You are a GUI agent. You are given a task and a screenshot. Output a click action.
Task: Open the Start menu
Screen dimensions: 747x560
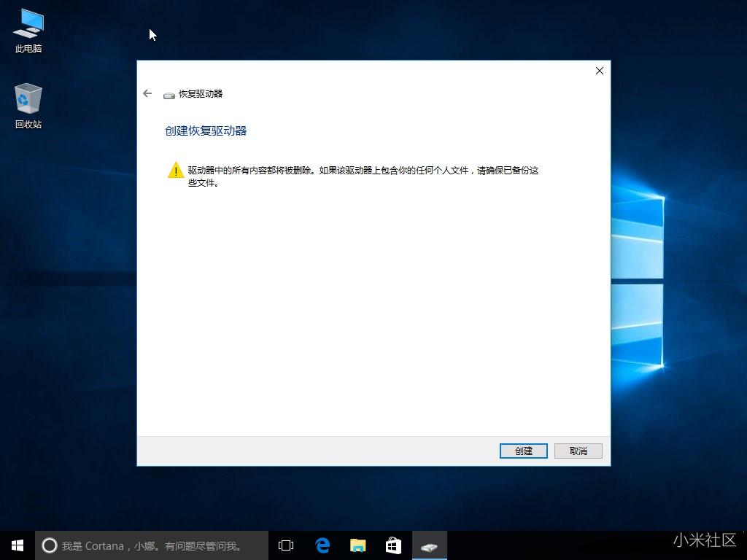click(x=16, y=545)
